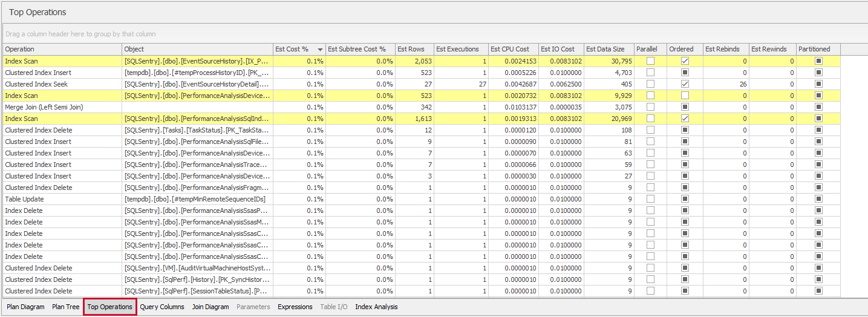868x317 pixels.
Task: Toggle Ordered checkbox for EventSourceHistory Index Scan row
Action: point(685,61)
